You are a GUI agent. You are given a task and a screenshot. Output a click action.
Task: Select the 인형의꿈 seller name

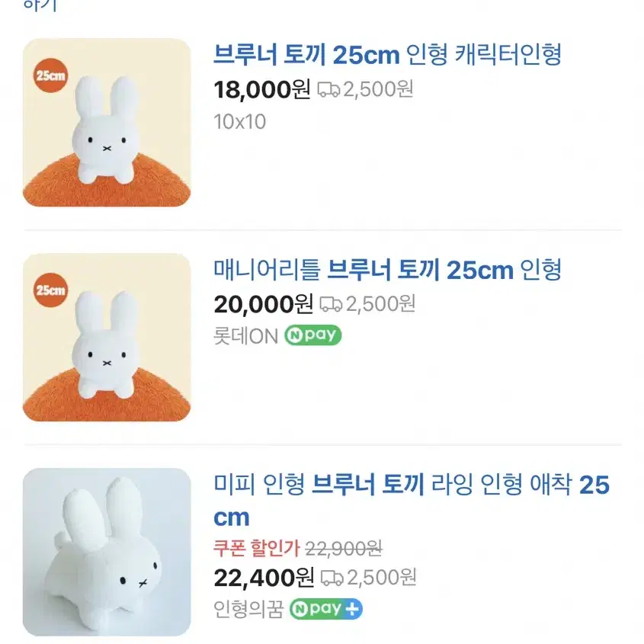[x=248, y=609]
